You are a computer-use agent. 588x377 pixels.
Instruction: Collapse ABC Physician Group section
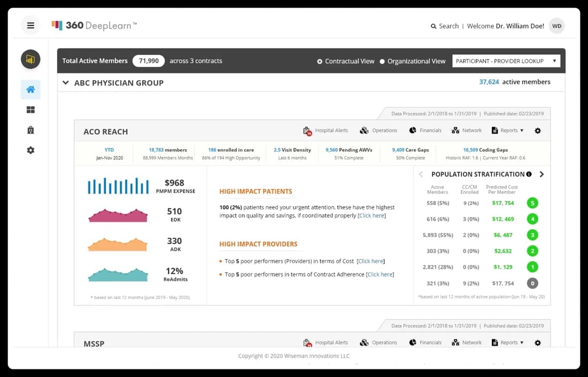click(x=66, y=82)
